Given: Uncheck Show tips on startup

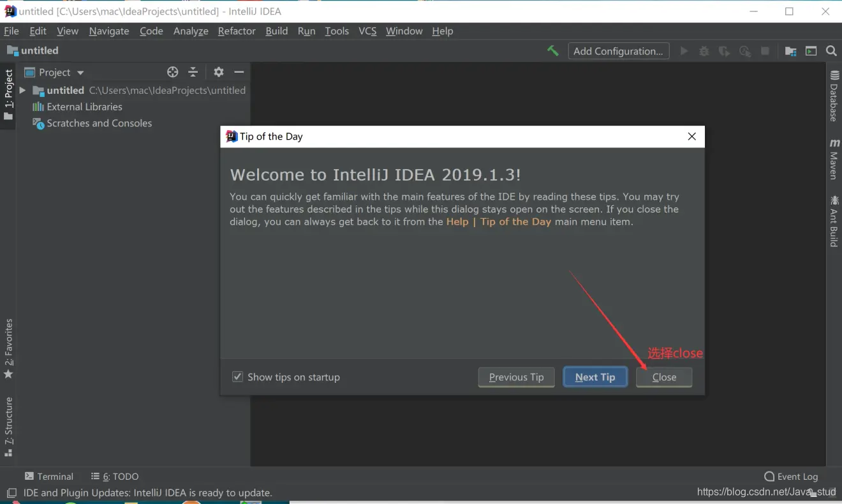Looking at the screenshot, I should 237,377.
